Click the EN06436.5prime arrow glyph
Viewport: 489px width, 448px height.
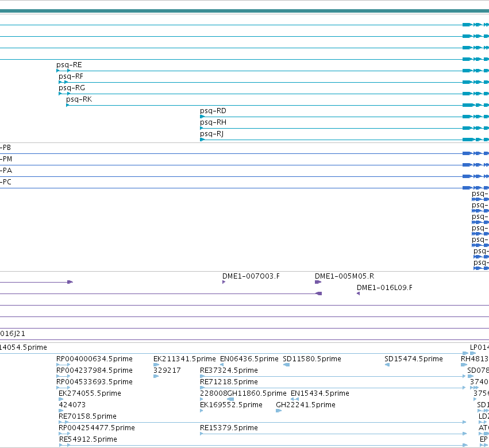(222, 365)
